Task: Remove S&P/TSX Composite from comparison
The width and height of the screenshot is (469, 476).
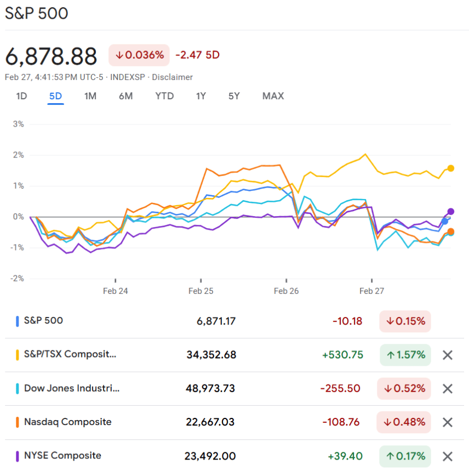Action: [447, 355]
